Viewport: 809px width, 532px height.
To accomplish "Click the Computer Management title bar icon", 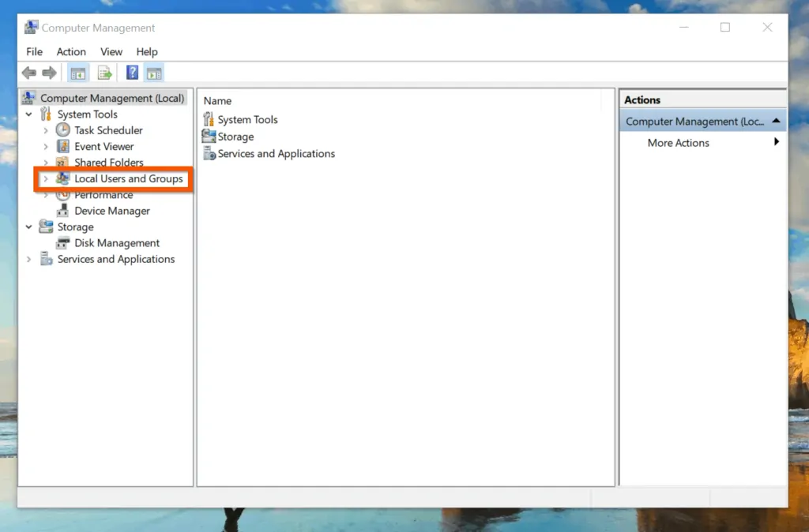I will click(31, 27).
